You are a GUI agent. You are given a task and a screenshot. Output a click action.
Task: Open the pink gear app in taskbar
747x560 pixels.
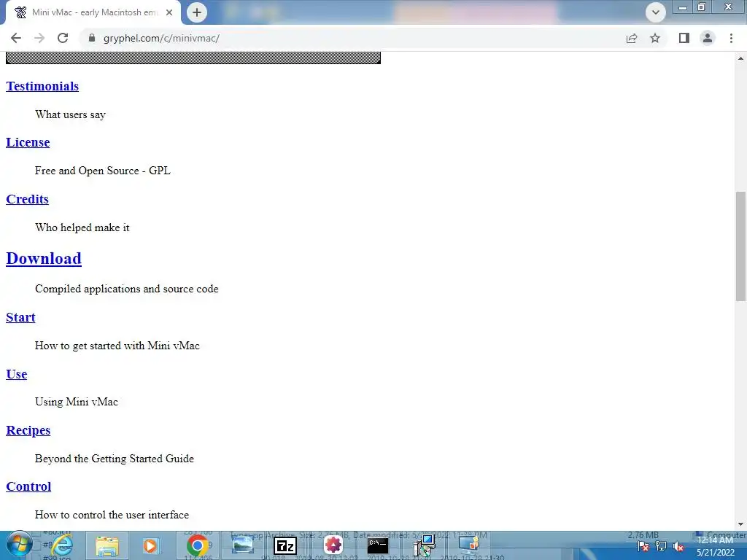pyautogui.click(x=333, y=545)
